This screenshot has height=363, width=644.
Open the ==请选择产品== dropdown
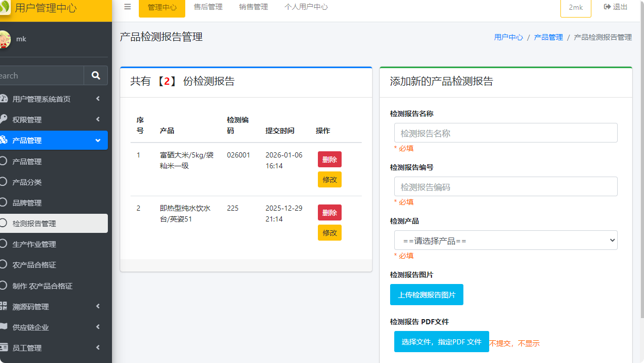tap(506, 240)
